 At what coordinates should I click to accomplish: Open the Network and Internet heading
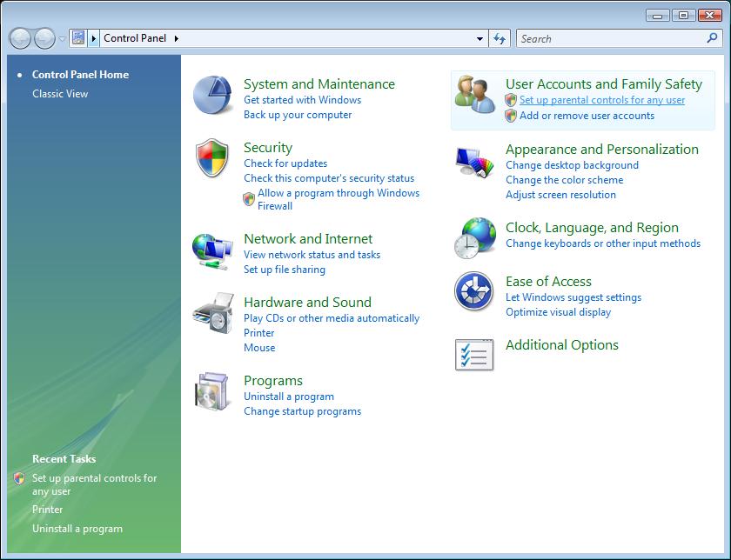(308, 238)
